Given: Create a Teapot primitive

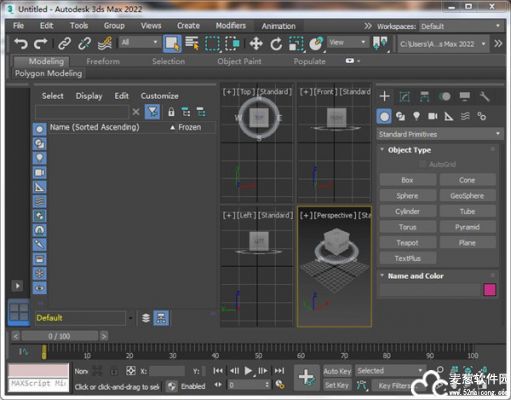Looking at the screenshot, I should pyautogui.click(x=408, y=243).
